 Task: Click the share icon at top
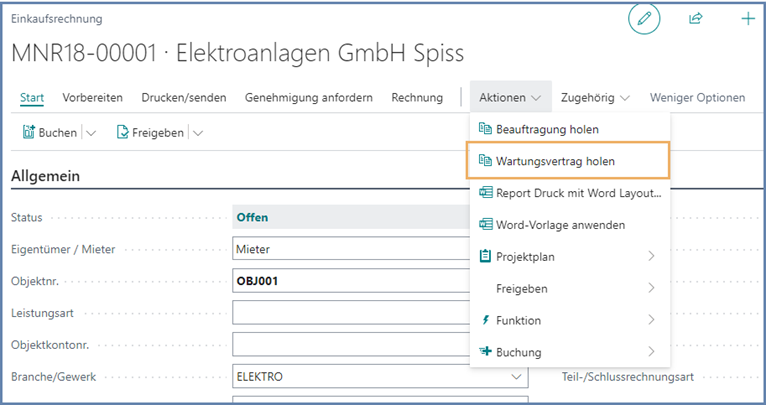[x=696, y=19]
